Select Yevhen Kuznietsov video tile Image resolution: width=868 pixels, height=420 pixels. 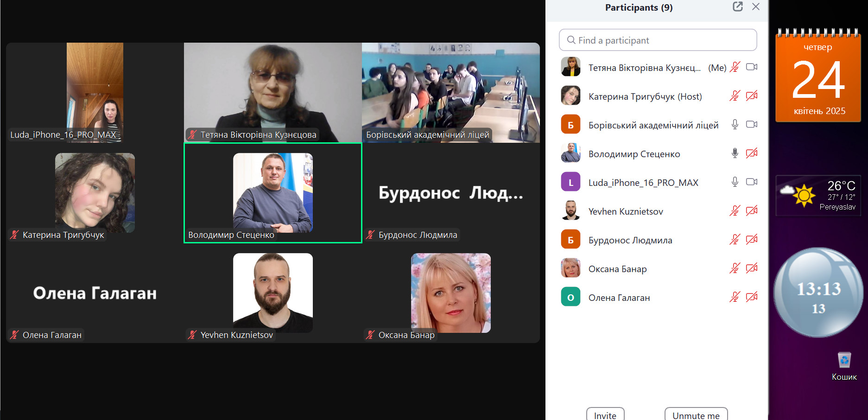tap(273, 293)
